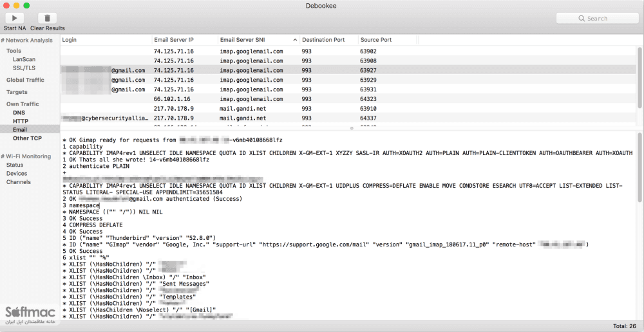Open Wi-Fi Monitoring Status
The image size is (644, 332).
15,165
